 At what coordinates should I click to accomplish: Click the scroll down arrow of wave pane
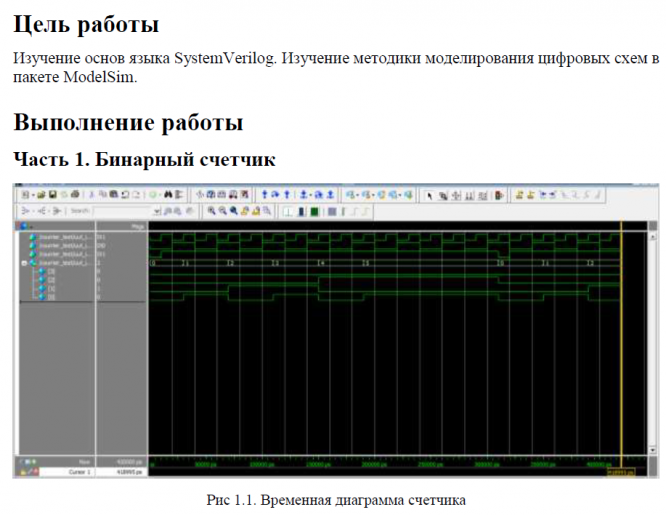[652, 450]
